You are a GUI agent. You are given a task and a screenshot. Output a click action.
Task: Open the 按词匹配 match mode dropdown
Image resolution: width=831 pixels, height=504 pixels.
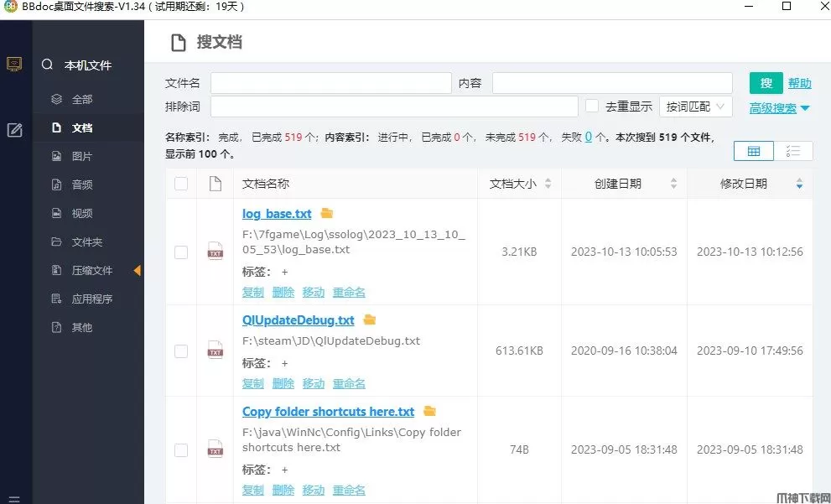(x=696, y=107)
